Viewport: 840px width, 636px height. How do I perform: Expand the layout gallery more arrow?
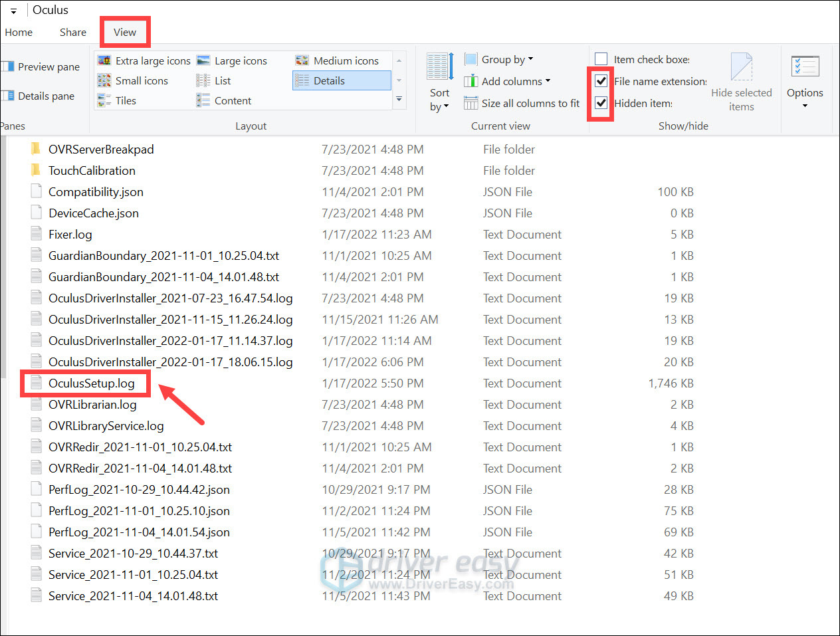[x=399, y=100]
